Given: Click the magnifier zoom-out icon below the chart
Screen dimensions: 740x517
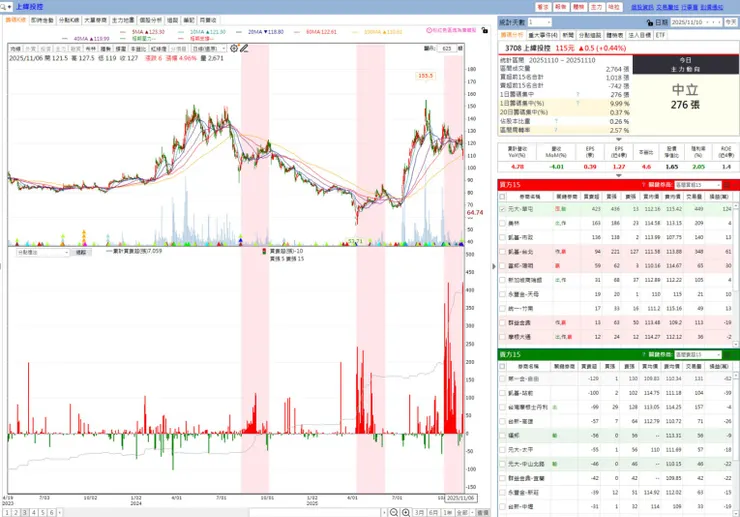Looking at the screenshot, I should (x=394, y=512).
